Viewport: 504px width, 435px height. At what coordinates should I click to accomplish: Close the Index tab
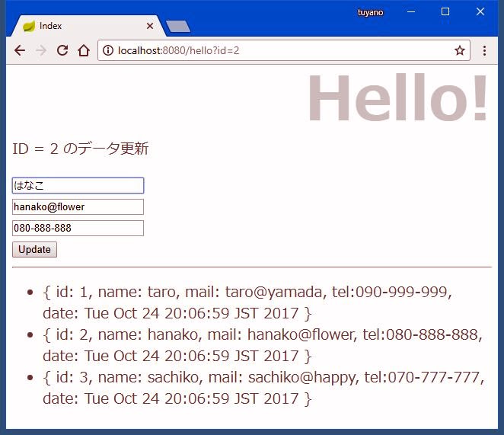(x=149, y=26)
